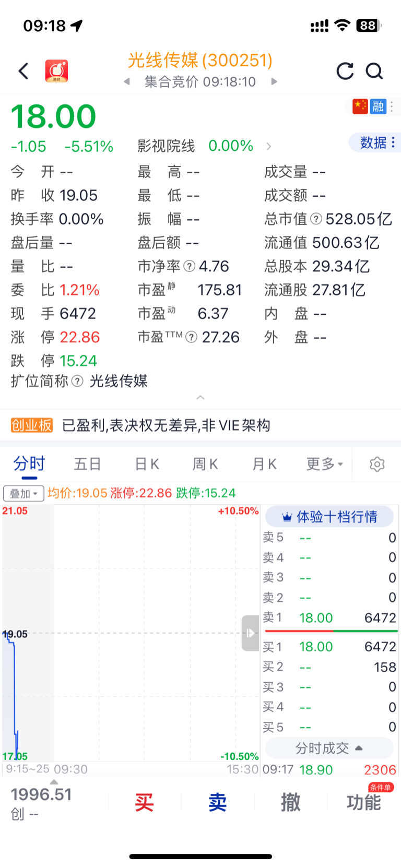Tap the 涨停 22.86 value
The width and height of the screenshot is (401, 868).
click(79, 337)
